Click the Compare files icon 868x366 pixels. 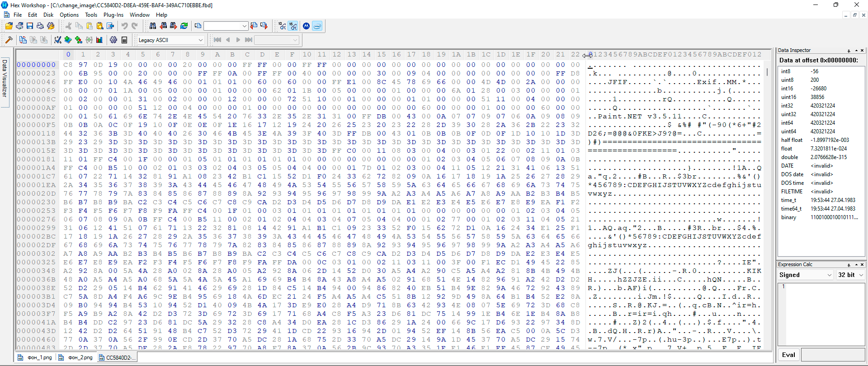point(23,40)
